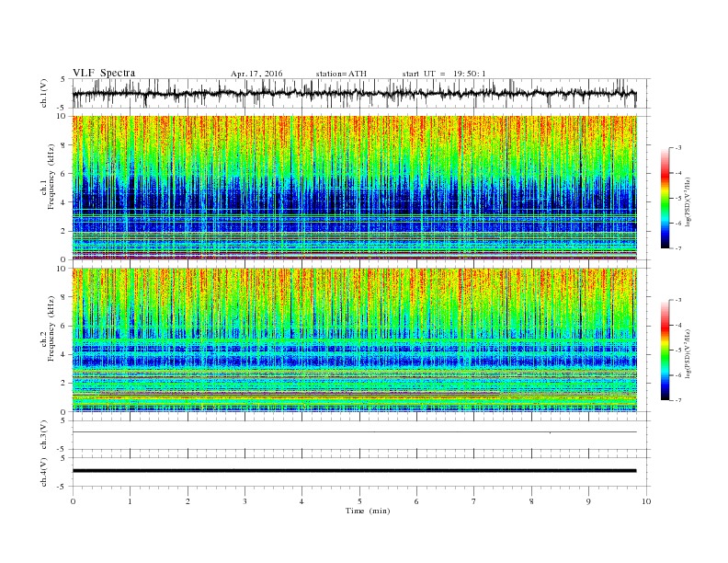Image resolution: width=728 pixels, height=563 pixels.
Task: Click the lower PSD color scale bar
Action: click(x=665, y=350)
